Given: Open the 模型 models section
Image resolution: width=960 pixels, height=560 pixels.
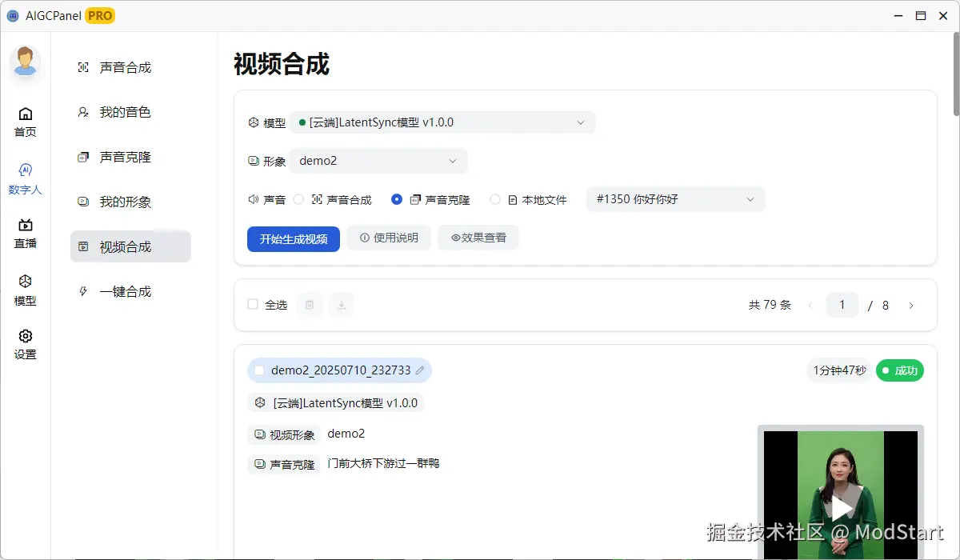Looking at the screenshot, I should point(26,290).
